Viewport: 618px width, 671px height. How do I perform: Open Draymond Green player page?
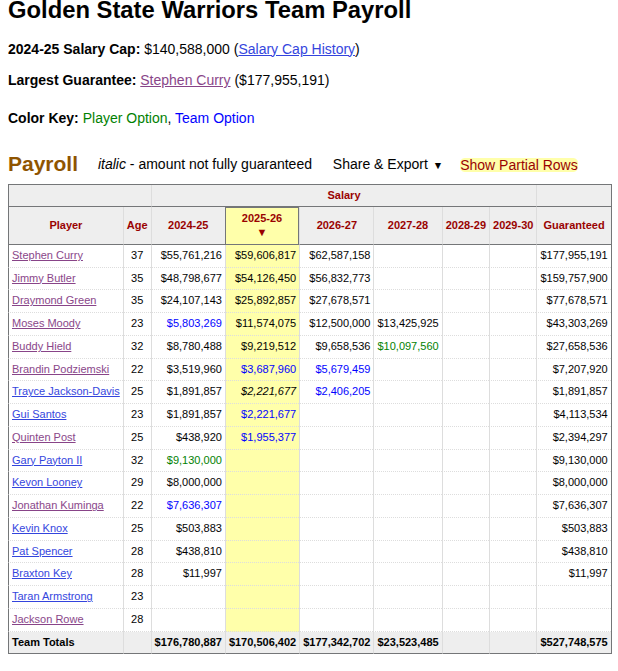coord(54,300)
